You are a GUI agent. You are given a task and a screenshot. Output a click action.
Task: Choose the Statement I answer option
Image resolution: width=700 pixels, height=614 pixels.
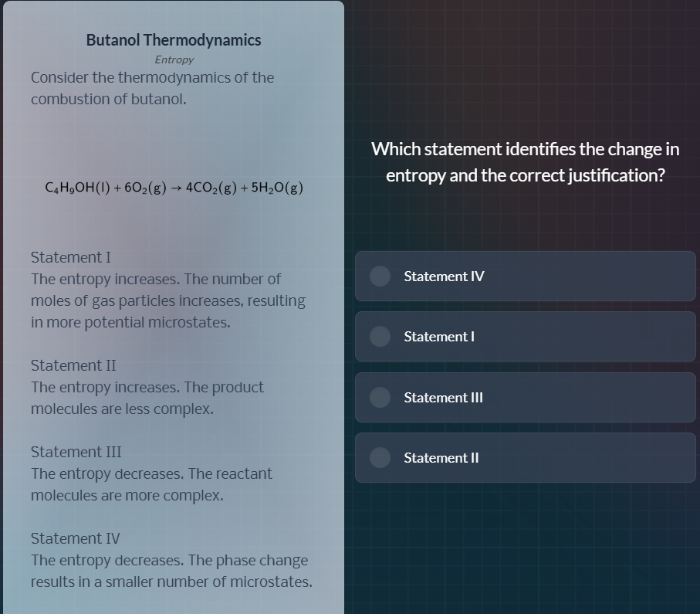click(x=525, y=336)
